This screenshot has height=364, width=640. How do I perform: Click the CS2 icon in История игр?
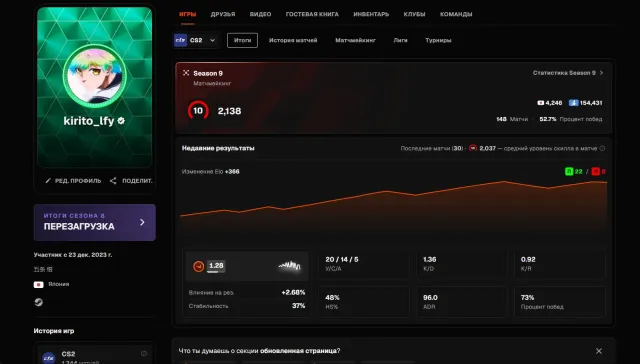coord(49,358)
